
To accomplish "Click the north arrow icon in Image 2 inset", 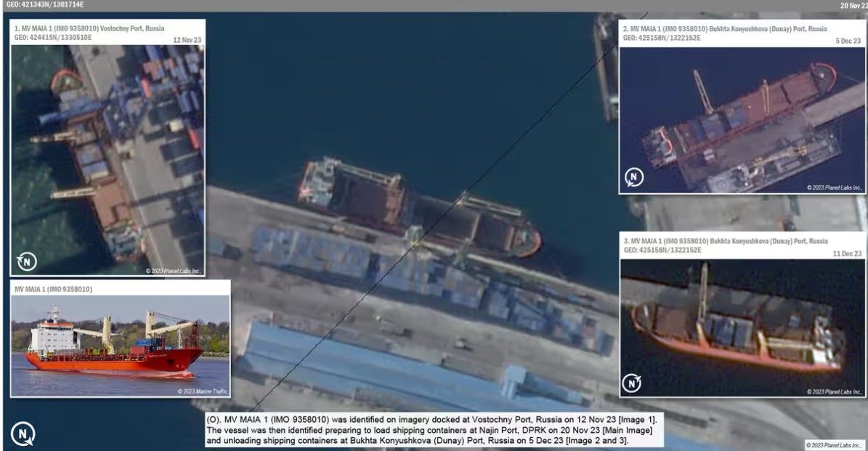I will (x=634, y=178).
